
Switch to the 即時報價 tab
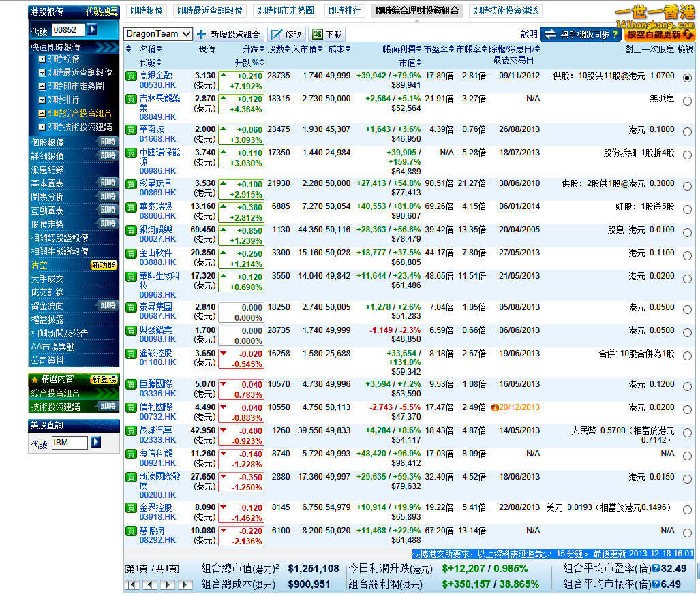click(x=147, y=11)
